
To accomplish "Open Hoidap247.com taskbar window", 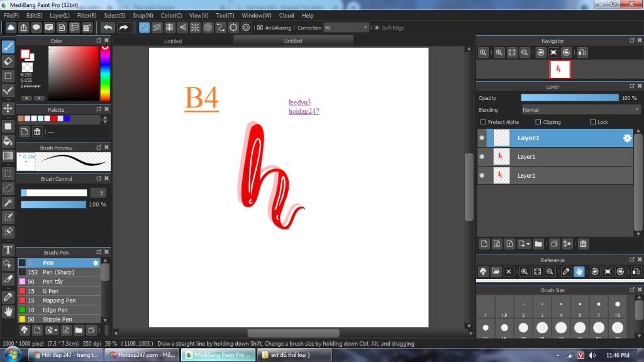I will click(142, 354).
